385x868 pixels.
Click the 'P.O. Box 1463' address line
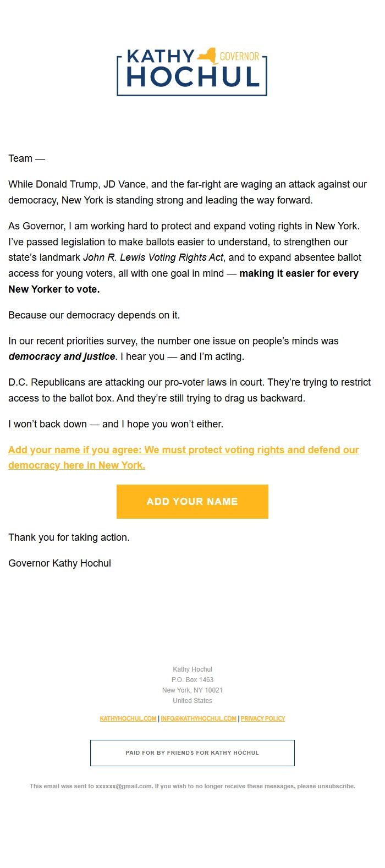click(193, 680)
